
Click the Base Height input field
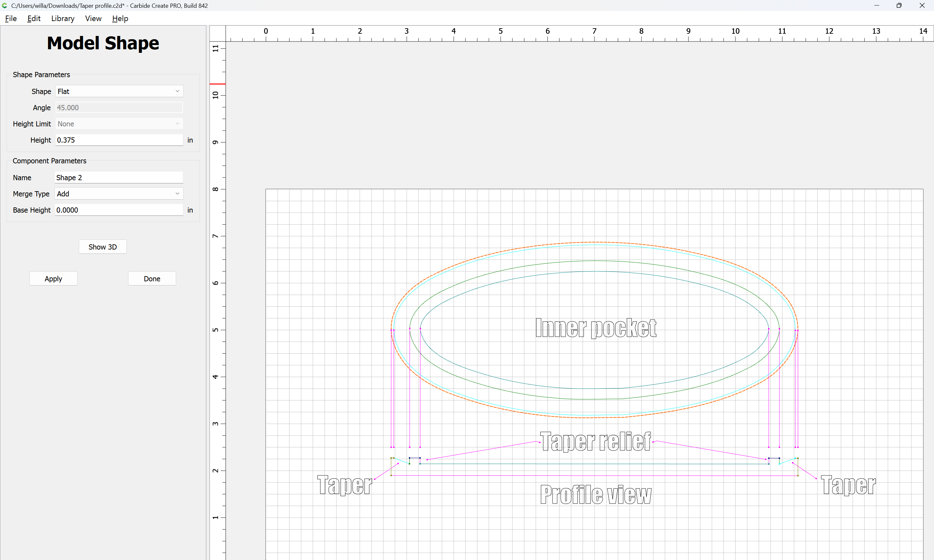(119, 210)
